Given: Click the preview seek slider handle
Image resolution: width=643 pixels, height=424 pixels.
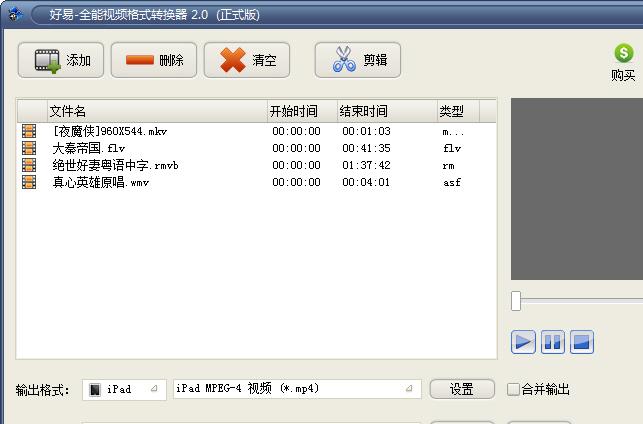Looking at the screenshot, I should pos(516,301).
